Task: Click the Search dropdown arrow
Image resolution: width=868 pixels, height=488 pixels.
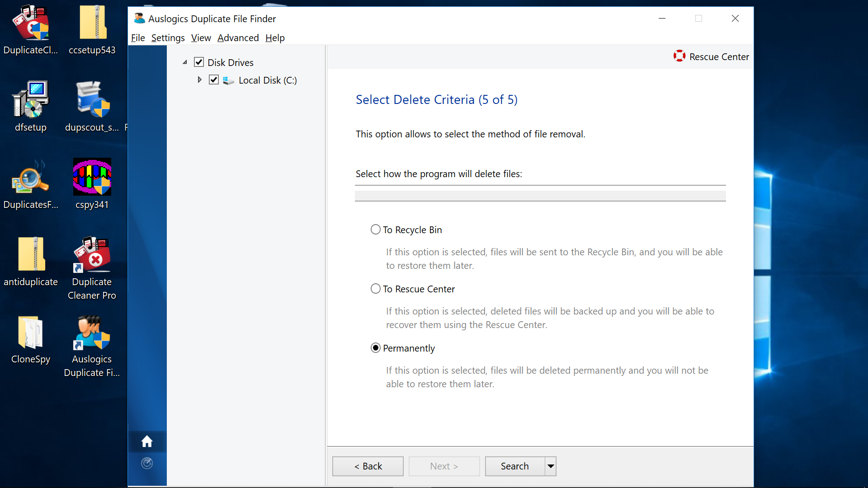Action: pyautogui.click(x=550, y=466)
